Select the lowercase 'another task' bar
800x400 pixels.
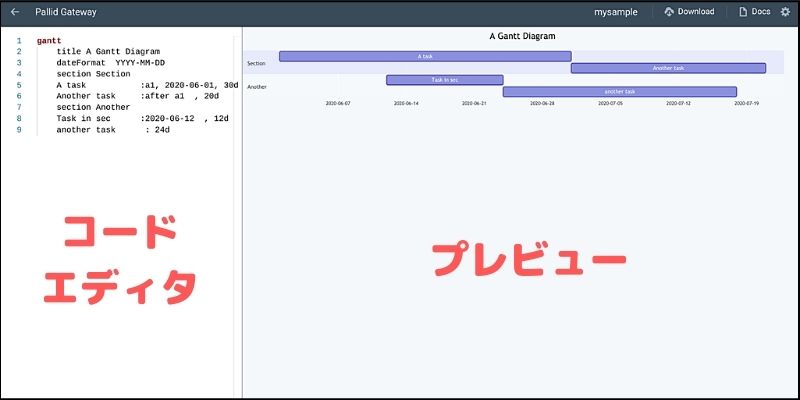620,91
